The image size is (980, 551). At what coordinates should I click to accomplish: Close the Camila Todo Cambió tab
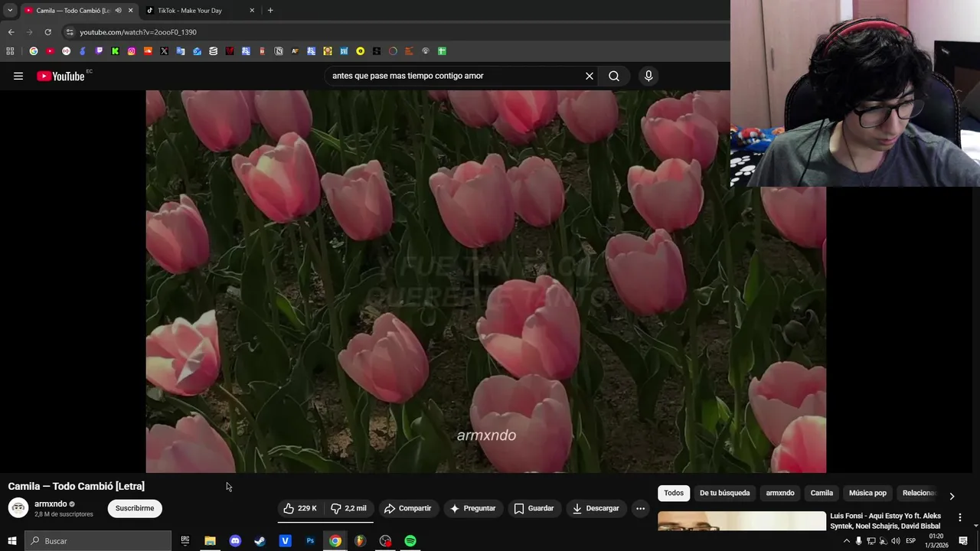pyautogui.click(x=130, y=11)
